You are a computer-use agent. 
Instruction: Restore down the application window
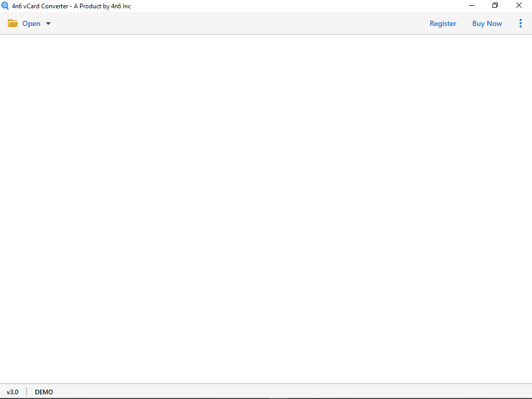tap(495, 5)
